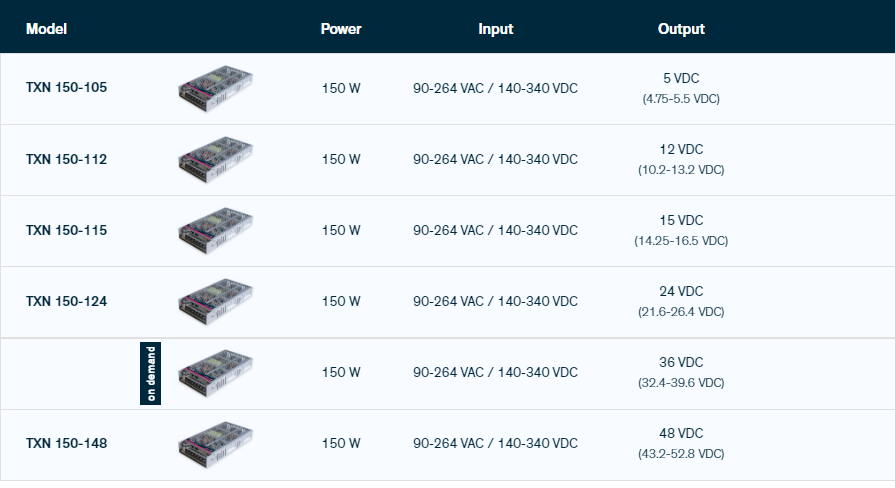Open the TXN 150-124 model link

click(66, 301)
